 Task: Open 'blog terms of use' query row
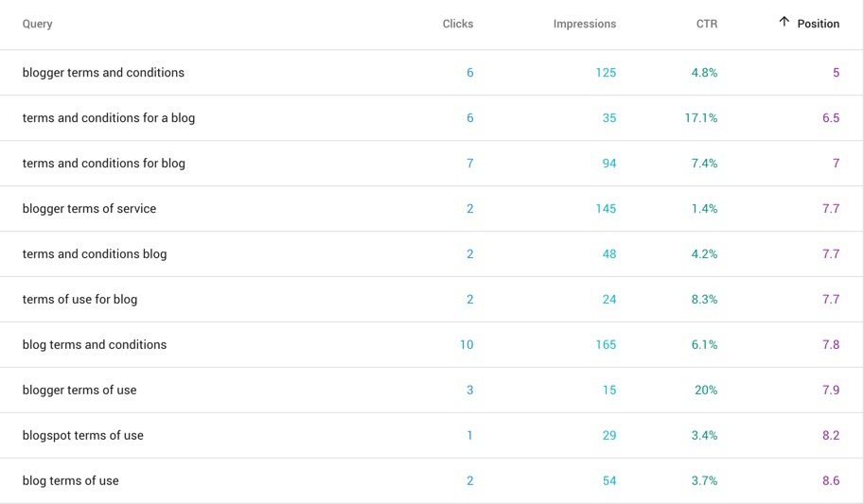point(432,480)
